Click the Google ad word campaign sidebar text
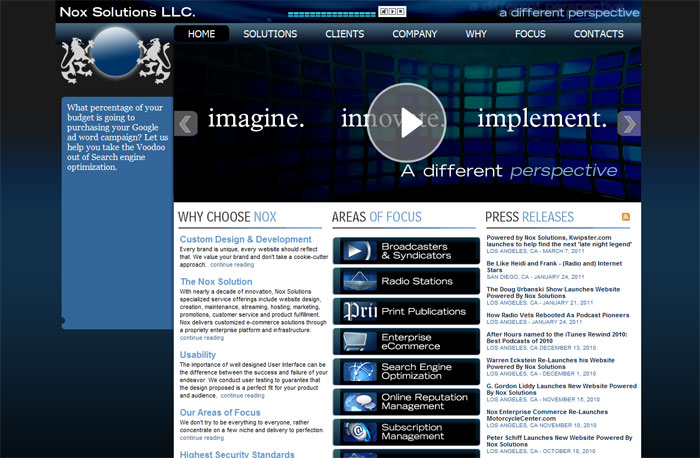 pyautogui.click(x=117, y=137)
